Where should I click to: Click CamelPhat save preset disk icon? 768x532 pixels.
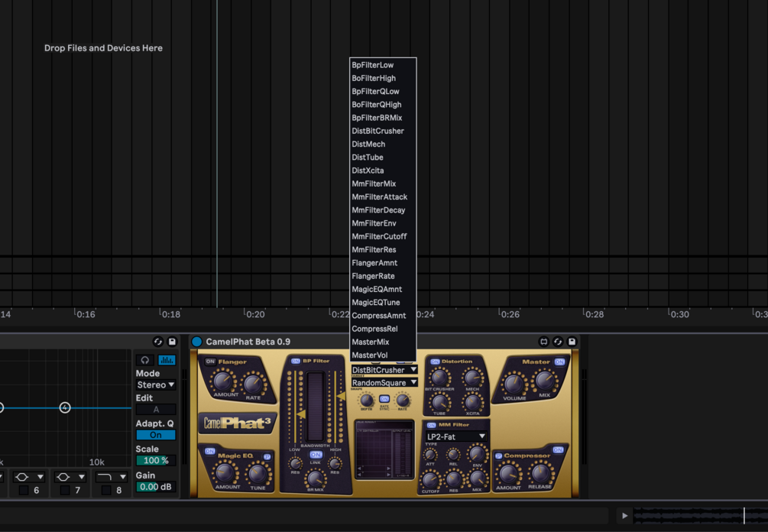tap(572, 342)
